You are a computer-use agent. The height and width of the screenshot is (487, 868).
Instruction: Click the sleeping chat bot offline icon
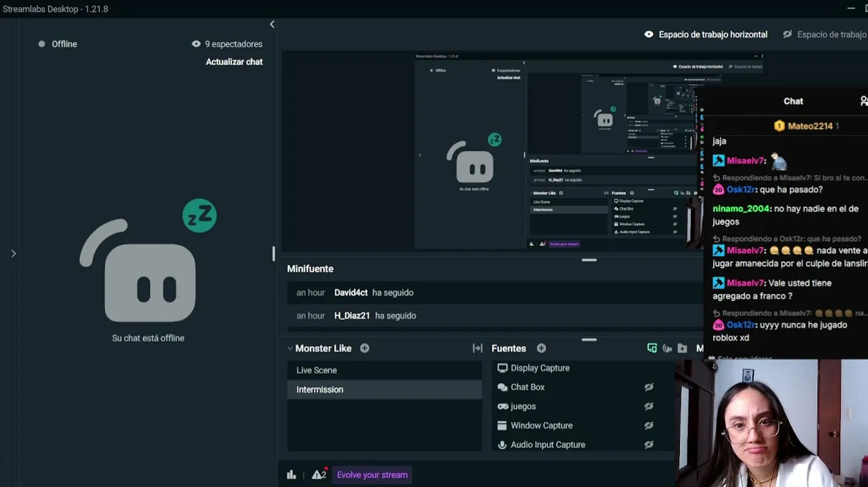click(148, 260)
